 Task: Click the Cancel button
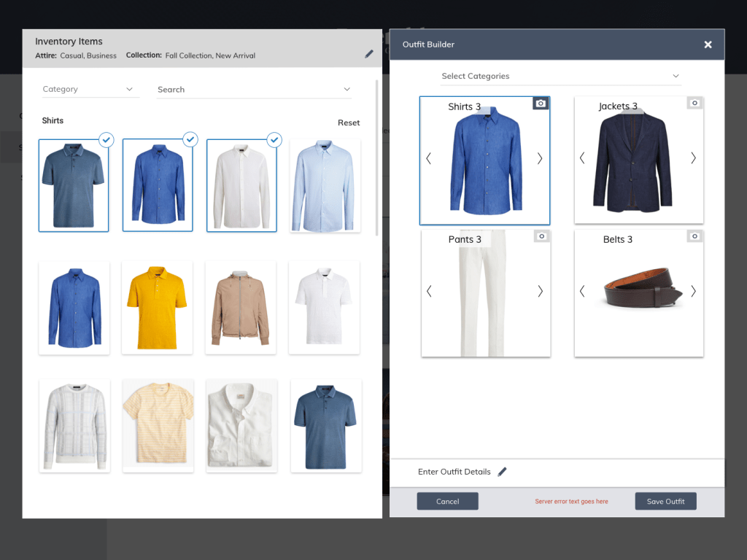tap(447, 501)
